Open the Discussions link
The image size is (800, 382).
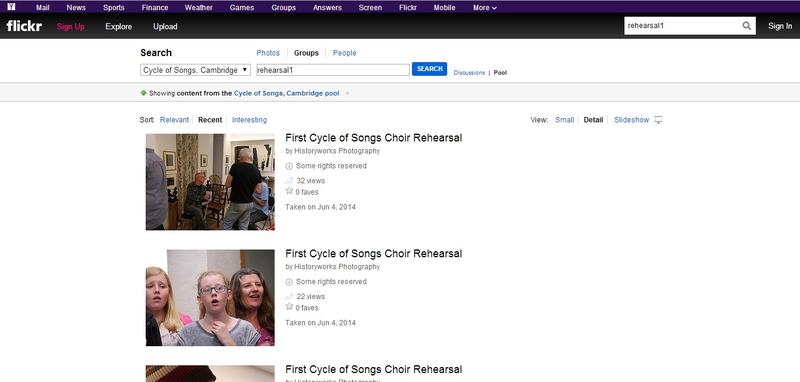point(469,73)
